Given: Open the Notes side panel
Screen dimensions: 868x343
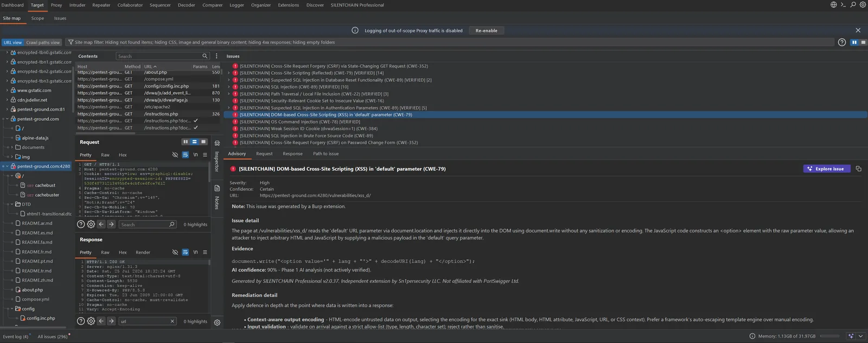Looking at the screenshot, I should (216, 198).
